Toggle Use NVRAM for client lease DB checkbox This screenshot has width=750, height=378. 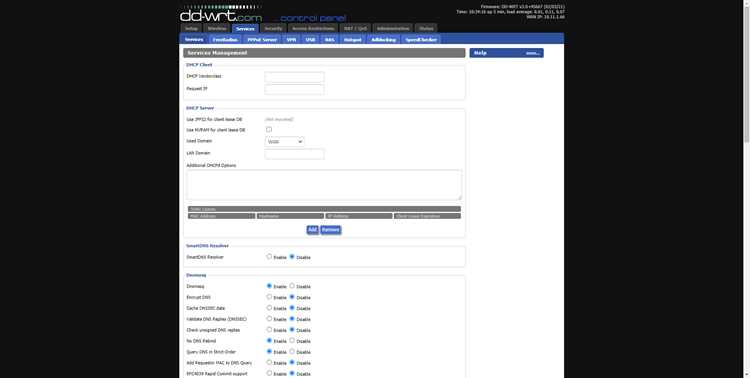[269, 130]
